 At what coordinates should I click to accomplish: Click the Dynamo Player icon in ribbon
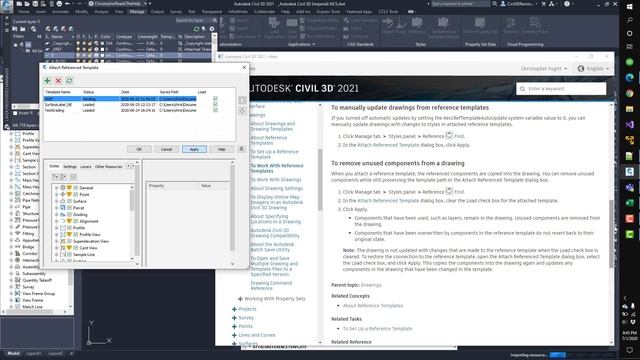click(535, 23)
